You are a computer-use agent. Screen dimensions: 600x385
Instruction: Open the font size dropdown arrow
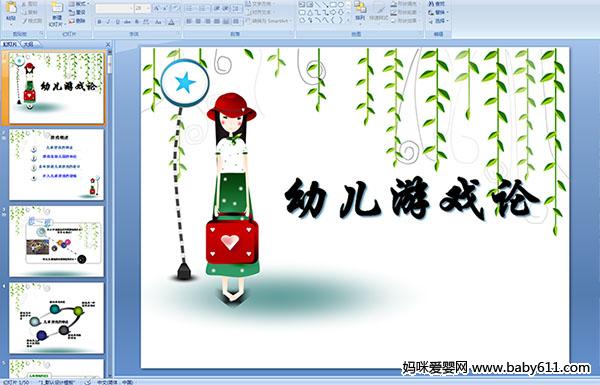[148, 8]
